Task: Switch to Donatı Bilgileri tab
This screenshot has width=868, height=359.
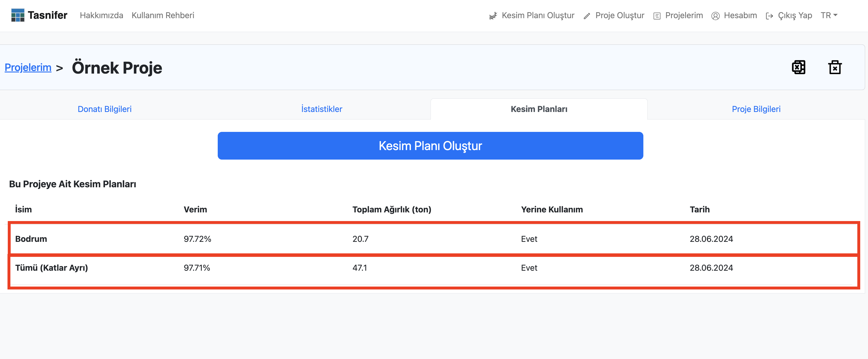Action: coord(104,109)
